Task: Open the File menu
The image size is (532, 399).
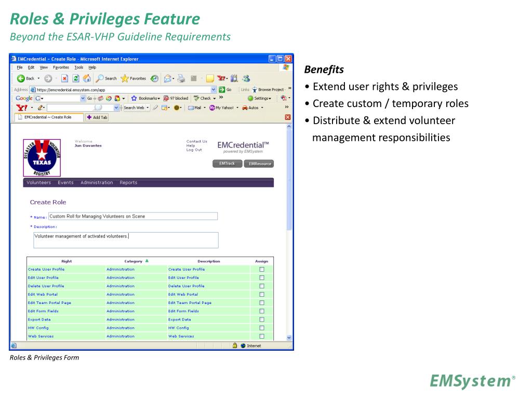Action: click(x=20, y=68)
